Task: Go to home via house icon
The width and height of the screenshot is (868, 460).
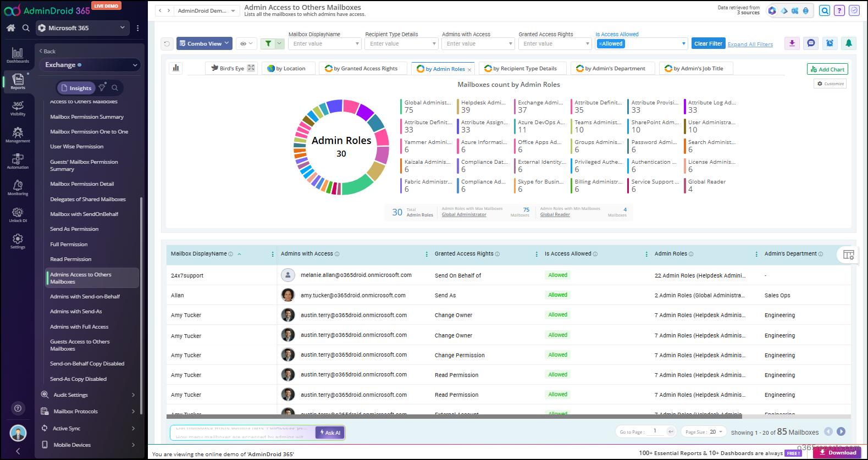Action: [x=10, y=27]
